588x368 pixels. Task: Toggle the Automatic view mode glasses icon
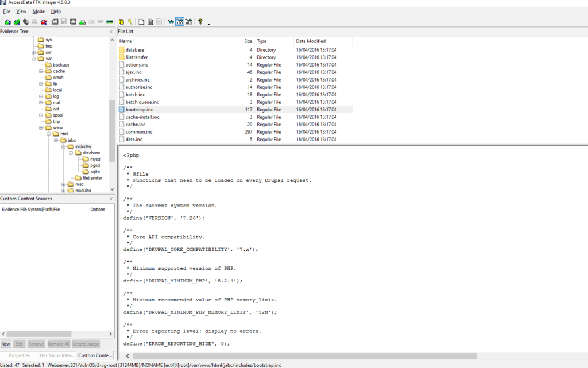coord(170,21)
